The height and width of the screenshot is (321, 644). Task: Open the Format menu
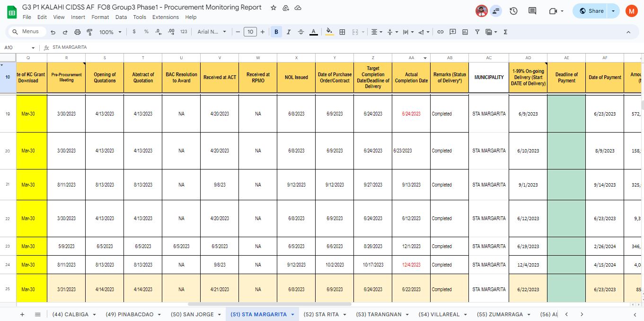click(100, 17)
